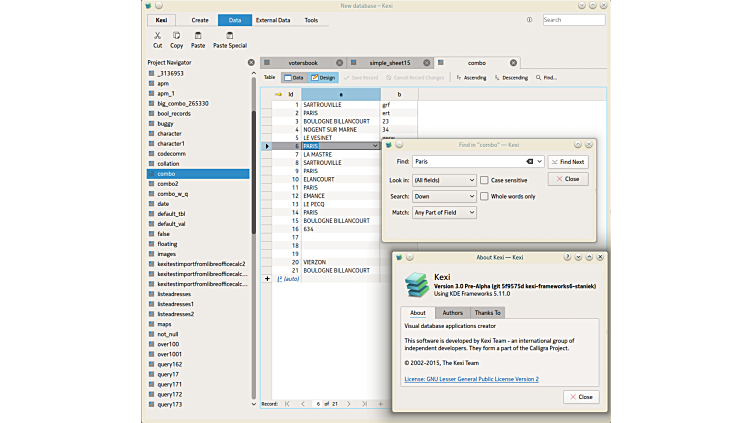Click the Cut icon in the toolbar

[157, 36]
